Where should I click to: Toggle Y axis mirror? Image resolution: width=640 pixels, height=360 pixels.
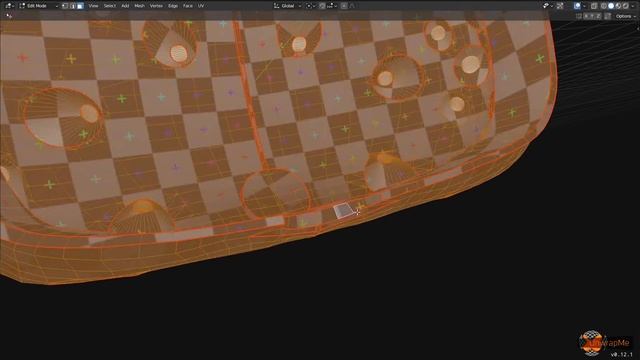pyautogui.click(x=592, y=16)
